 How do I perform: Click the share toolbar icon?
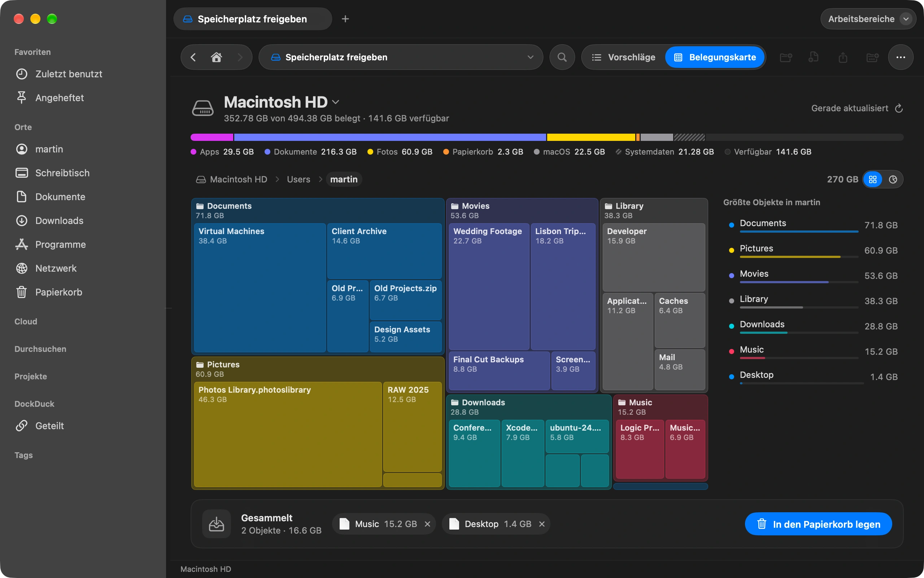tap(843, 57)
